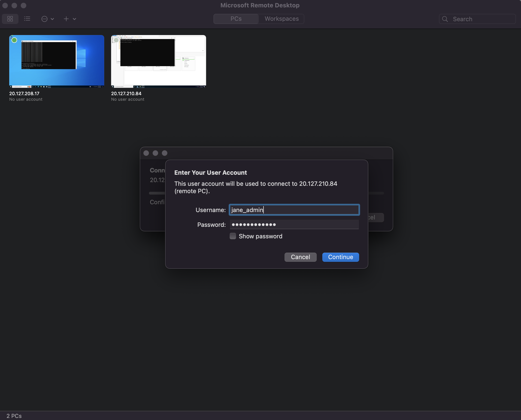Focus the Search field

point(477,19)
